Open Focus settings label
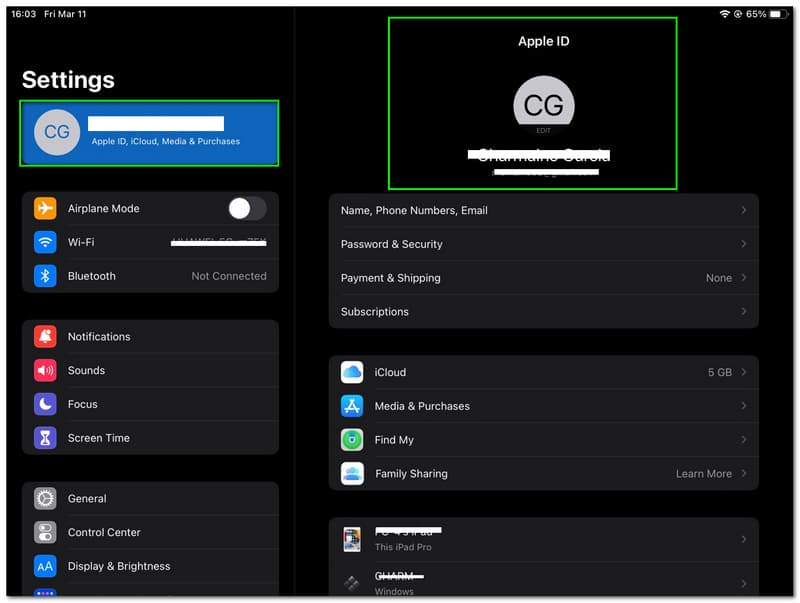Screen dimensions: 800x603 pyautogui.click(x=83, y=404)
